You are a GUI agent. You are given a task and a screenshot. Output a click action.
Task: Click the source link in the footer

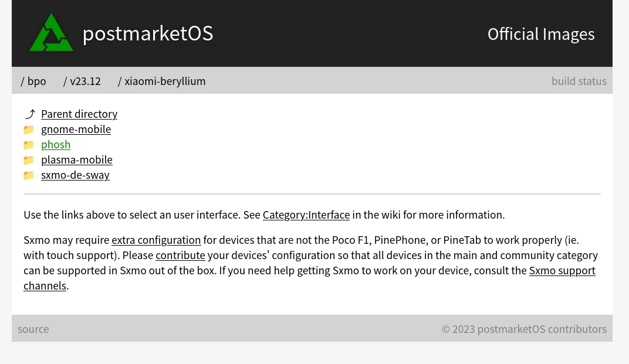(33, 329)
